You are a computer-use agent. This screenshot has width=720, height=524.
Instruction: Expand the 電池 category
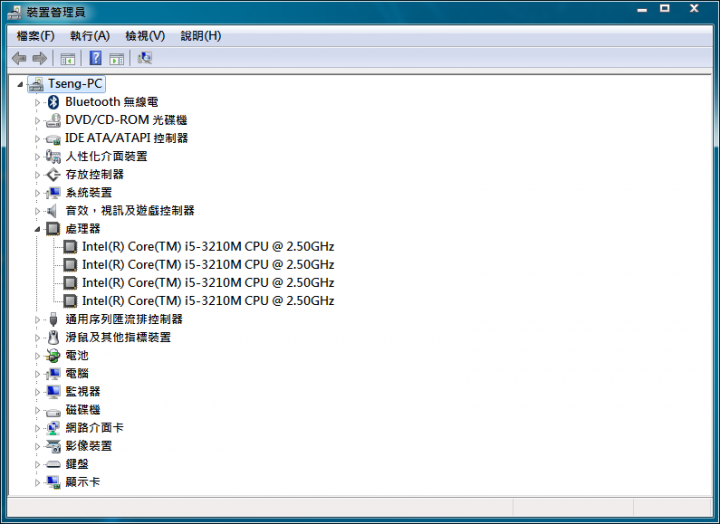click(38, 356)
